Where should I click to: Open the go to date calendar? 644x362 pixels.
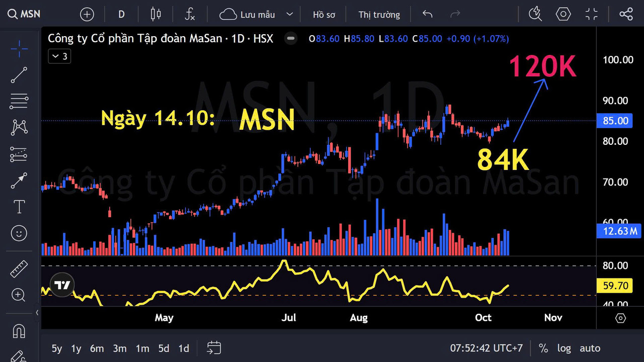(214, 347)
